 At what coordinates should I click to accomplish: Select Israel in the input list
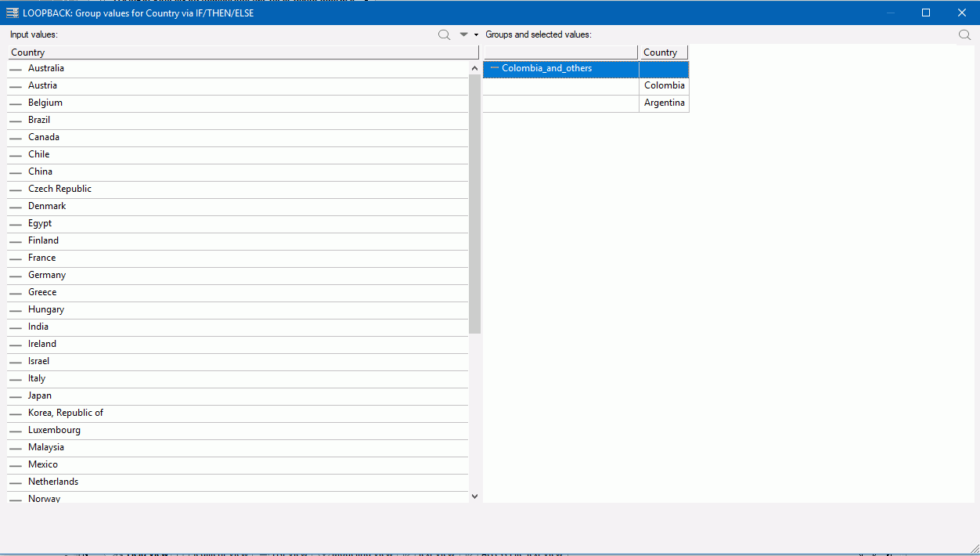coord(238,362)
